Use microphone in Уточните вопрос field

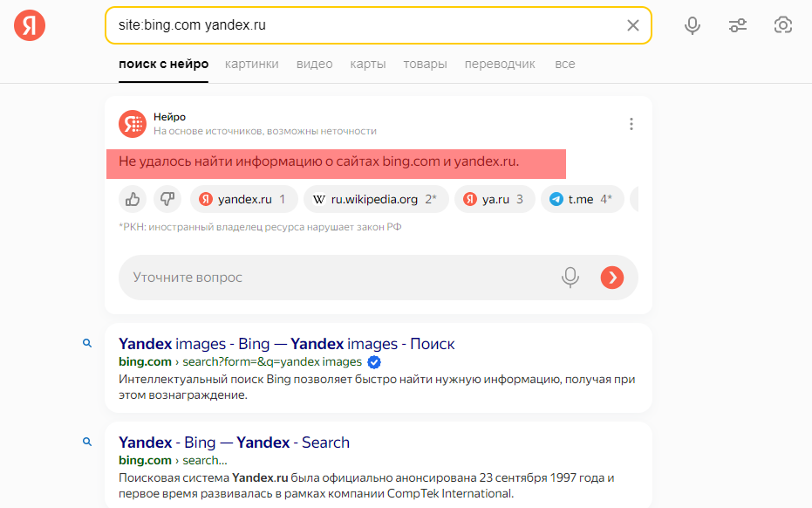(570, 278)
